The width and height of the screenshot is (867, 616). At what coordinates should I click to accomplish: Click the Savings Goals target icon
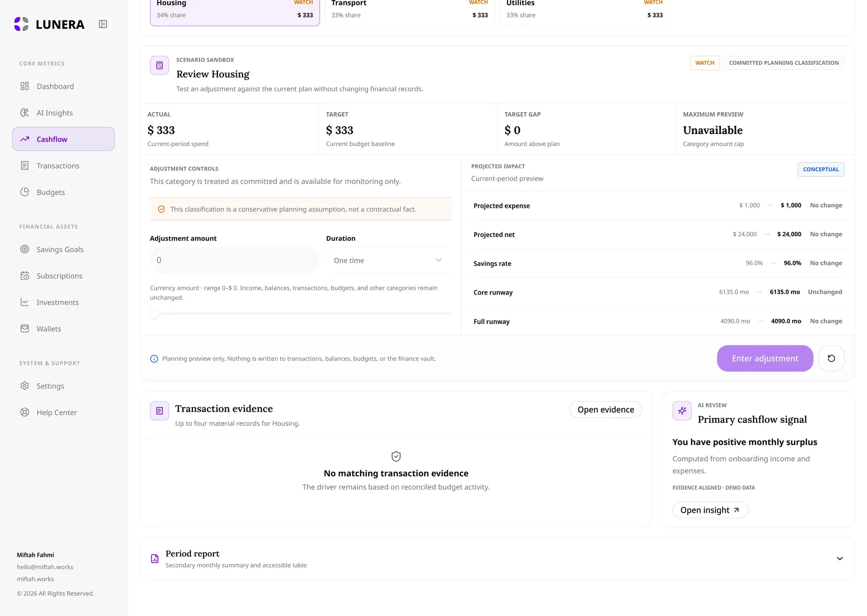[25, 249]
